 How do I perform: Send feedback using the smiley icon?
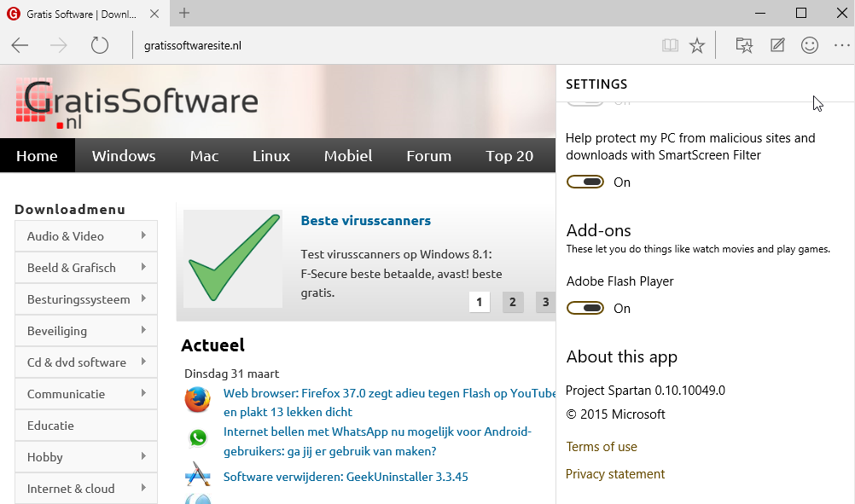[810, 45]
